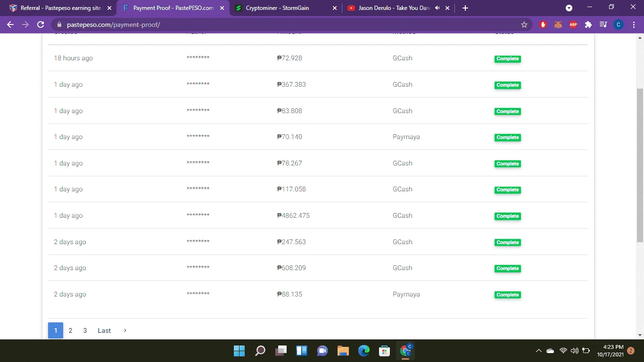Add a new browser tab
This screenshot has height=362, width=644.
(x=465, y=8)
